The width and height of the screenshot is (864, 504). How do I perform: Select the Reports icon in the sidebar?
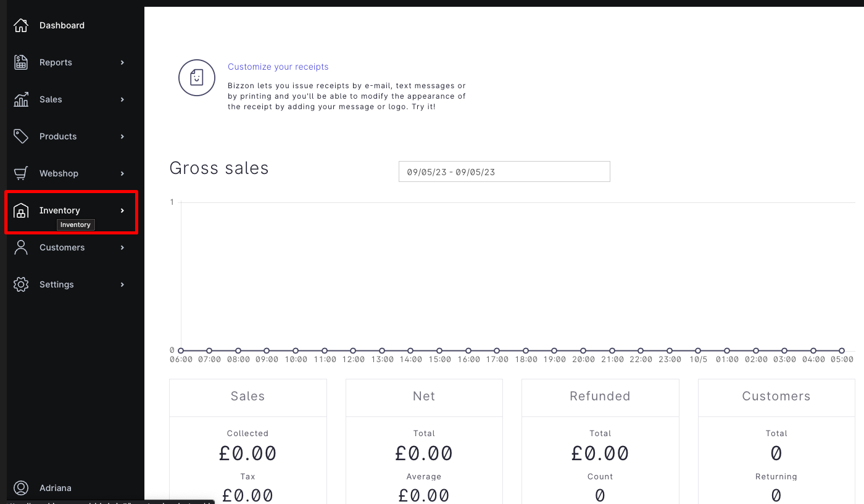click(20, 62)
